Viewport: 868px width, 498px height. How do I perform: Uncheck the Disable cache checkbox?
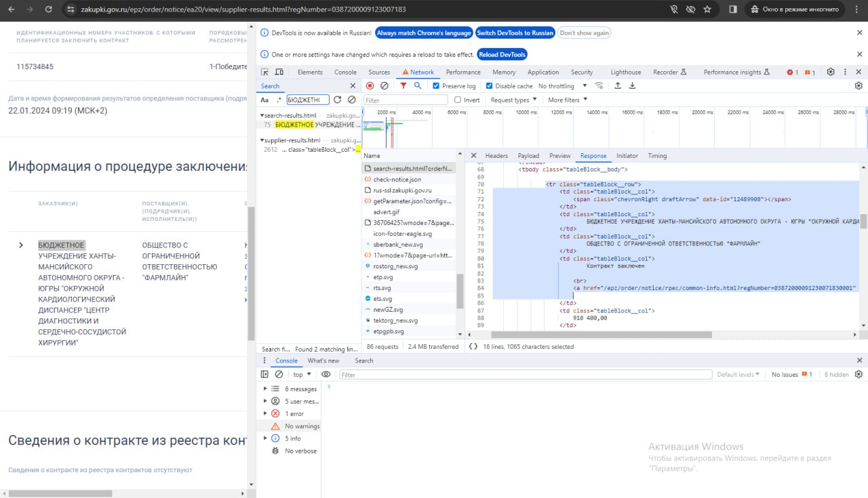click(489, 86)
